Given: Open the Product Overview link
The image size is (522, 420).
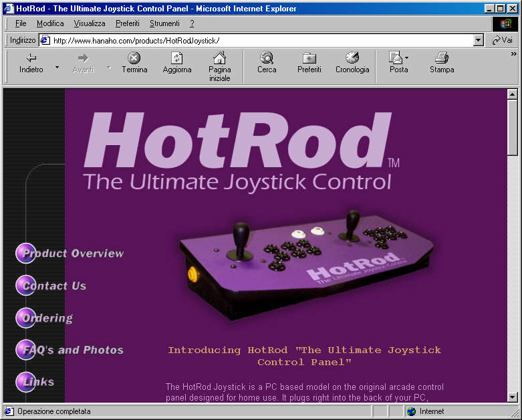Looking at the screenshot, I should [70, 253].
